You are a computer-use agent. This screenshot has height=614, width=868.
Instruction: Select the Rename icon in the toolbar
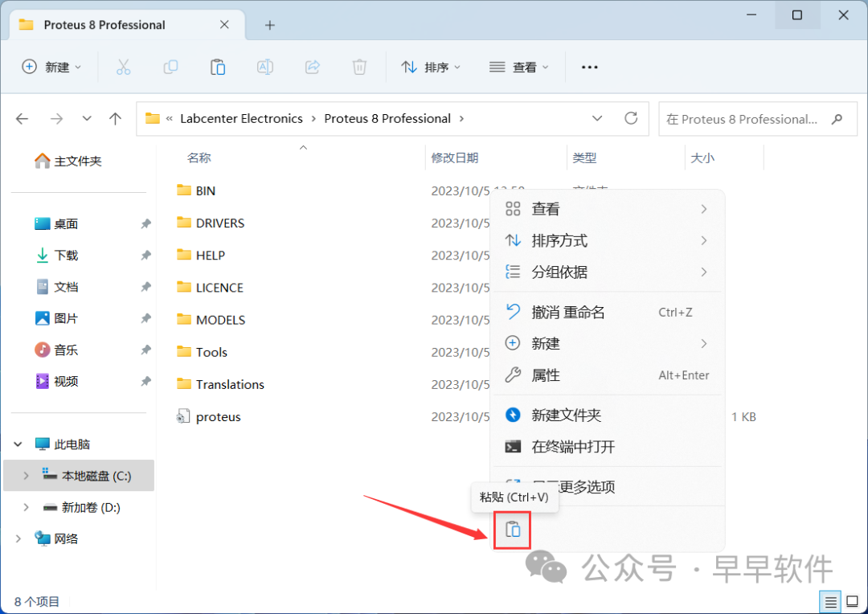tap(265, 67)
